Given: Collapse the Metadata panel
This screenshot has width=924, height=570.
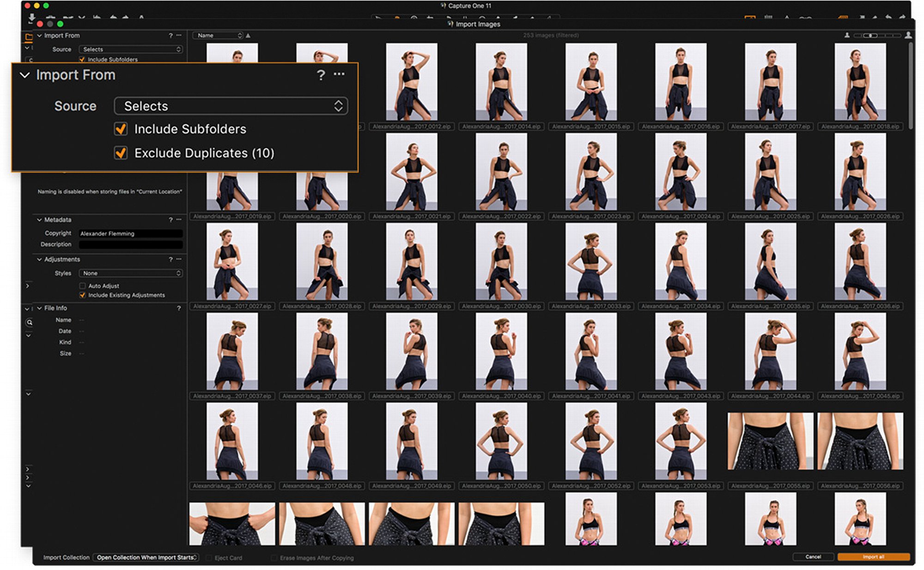Looking at the screenshot, I should click(x=39, y=220).
